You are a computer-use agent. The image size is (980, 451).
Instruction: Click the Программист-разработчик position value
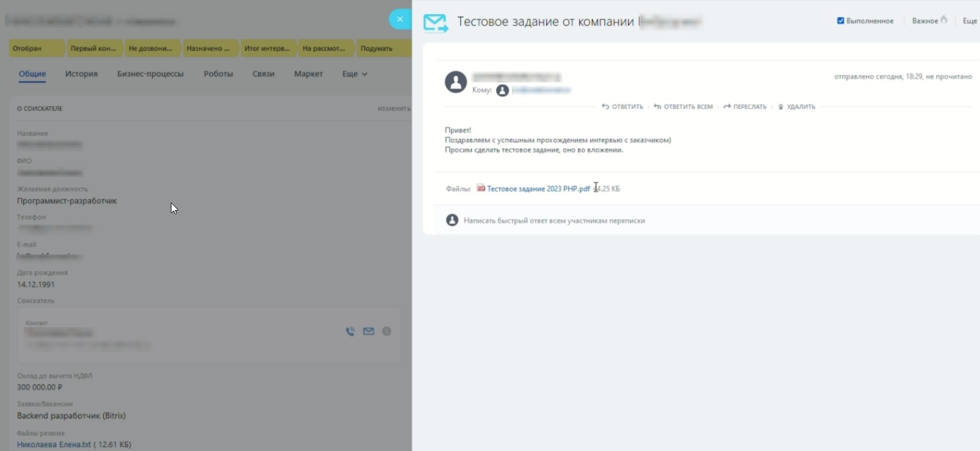tap(67, 201)
